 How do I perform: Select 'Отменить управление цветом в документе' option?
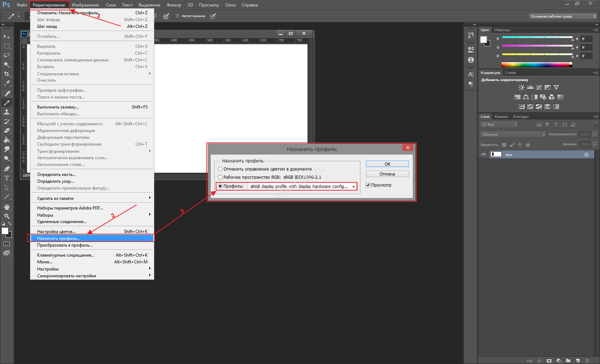[220, 169]
